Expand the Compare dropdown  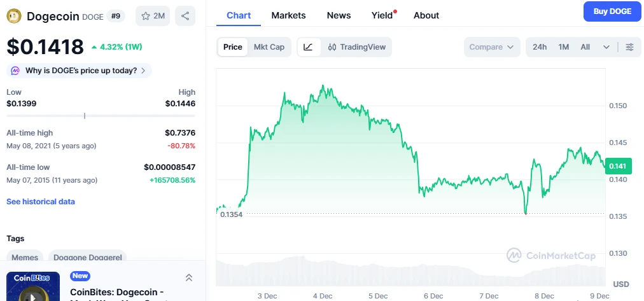[x=492, y=47]
